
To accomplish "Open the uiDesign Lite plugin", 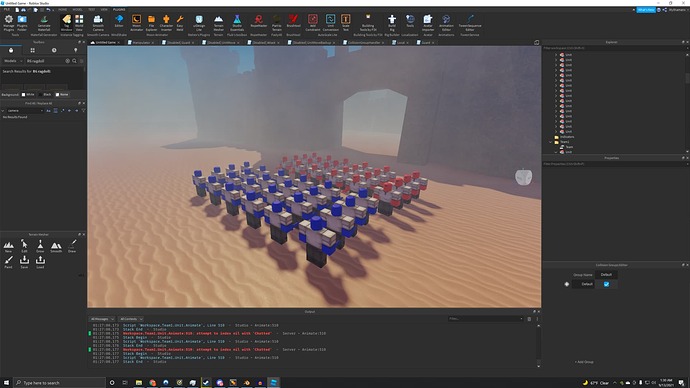I will tap(199, 22).
